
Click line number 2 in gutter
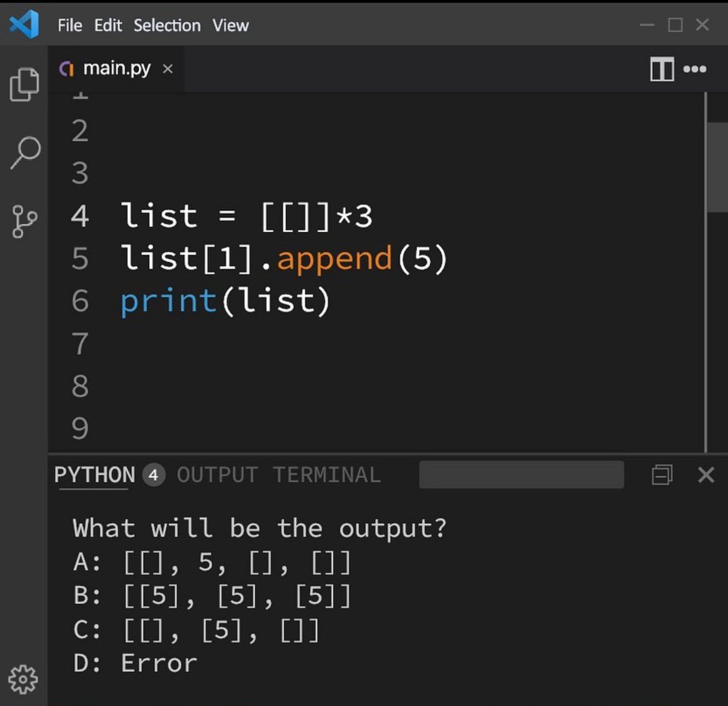point(79,131)
